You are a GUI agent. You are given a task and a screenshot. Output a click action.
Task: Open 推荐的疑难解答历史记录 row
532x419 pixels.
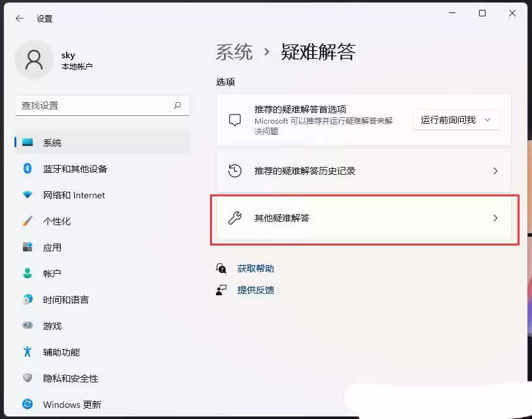click(x=364, y=170)
